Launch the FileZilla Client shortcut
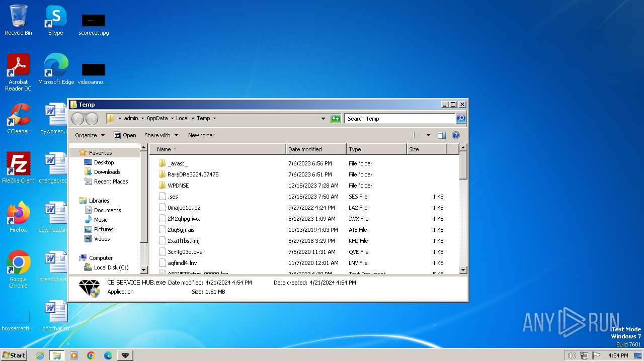The width and height of the screenshot is (644, 362). pyautogui.click(x=18, y=168)
